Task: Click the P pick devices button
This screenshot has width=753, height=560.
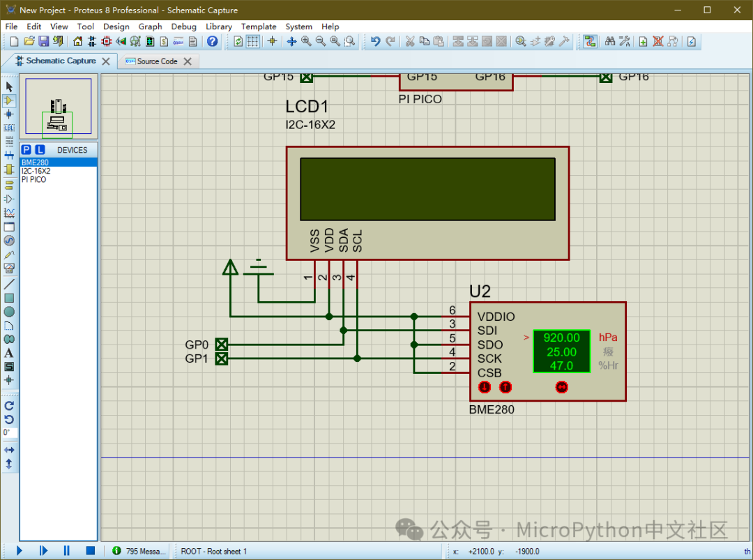Action: [26, 150]
